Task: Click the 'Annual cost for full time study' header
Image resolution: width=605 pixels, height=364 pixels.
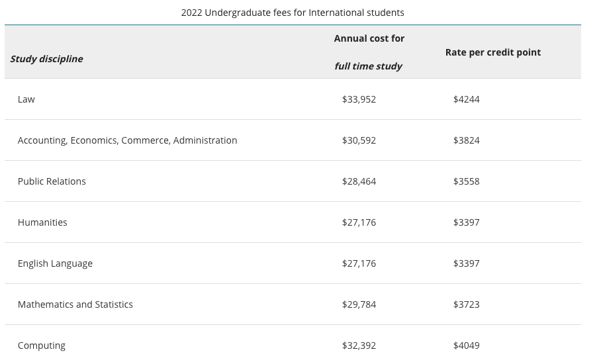Action: coord(369,52)
